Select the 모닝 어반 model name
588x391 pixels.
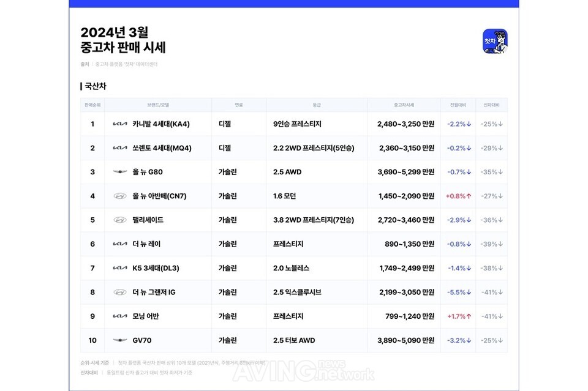coord(146,316)
